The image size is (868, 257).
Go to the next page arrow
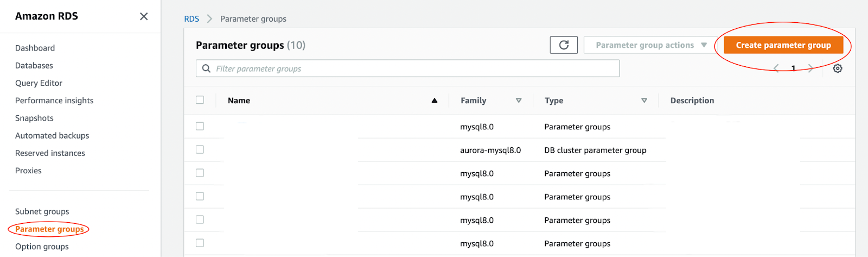(x=810, y=68)
